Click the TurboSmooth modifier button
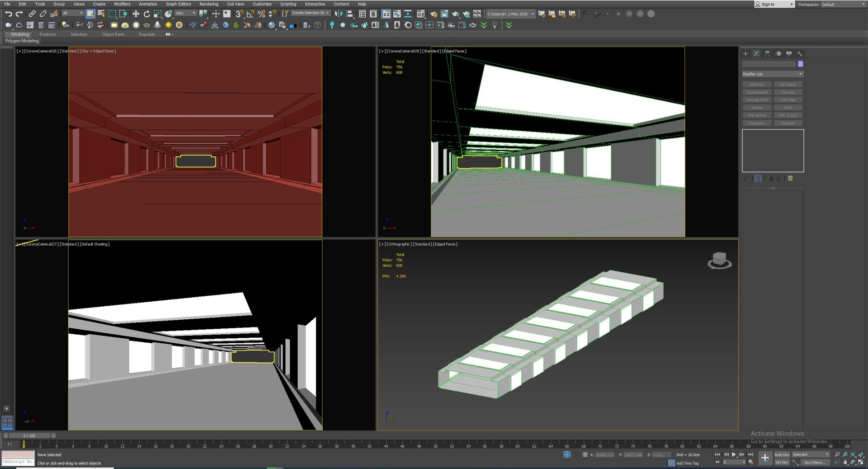This screenshot has height=469, width=868. click(x=757, y=92)
